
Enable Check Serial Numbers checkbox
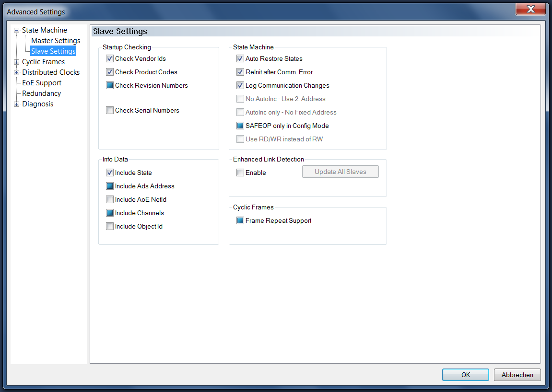pos(110,111)
